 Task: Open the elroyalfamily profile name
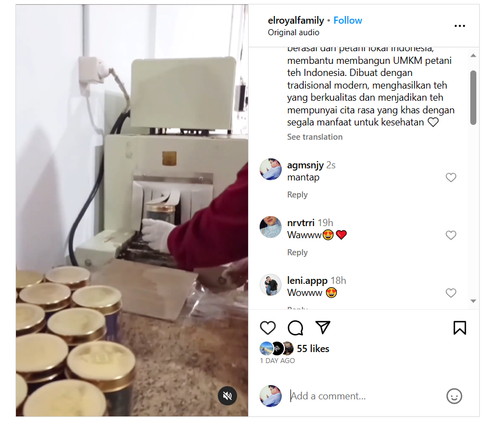coord(296,21)
